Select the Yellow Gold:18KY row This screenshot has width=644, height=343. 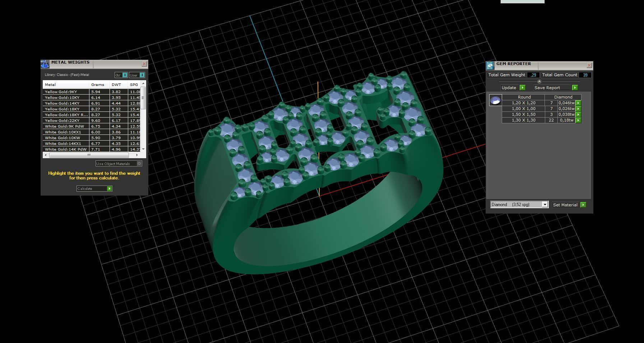[92, 109]
